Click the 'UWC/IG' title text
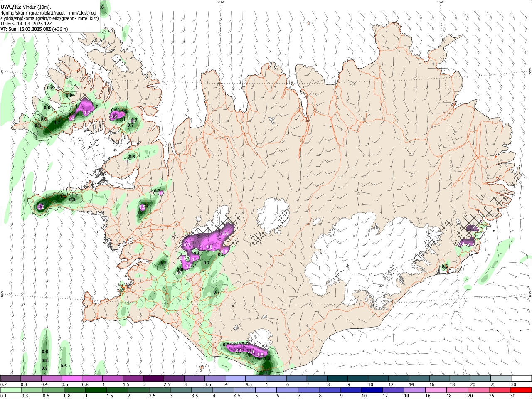Viewport: 532px width, 399px height. coord(10,7)
